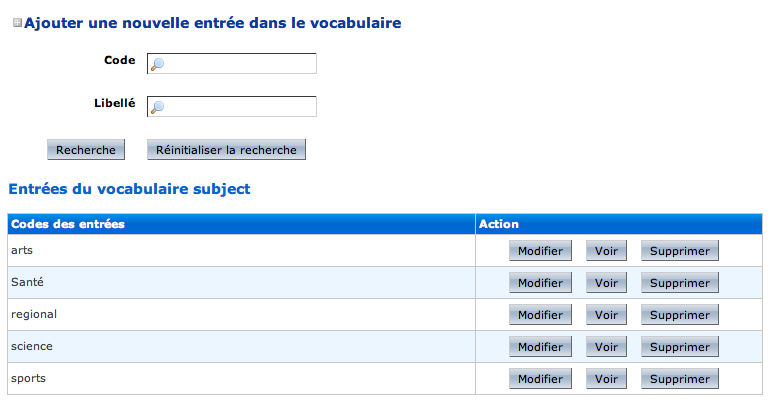
Task: Modify the regional vocabulary entry
Action: (540, 315)
